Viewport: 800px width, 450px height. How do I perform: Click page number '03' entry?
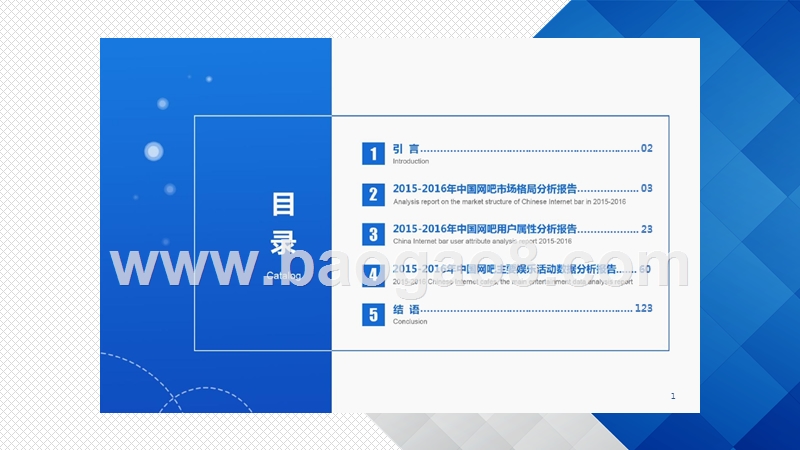click(x=646, y=188)
